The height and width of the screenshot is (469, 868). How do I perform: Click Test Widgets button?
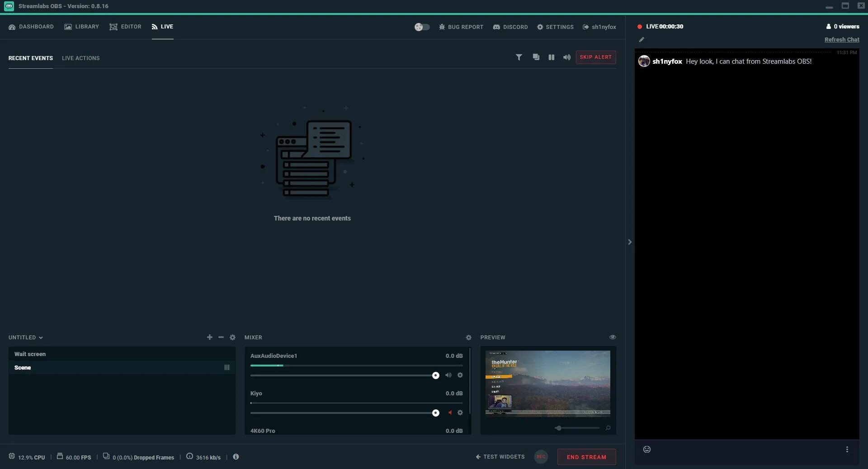click(500, 457)
